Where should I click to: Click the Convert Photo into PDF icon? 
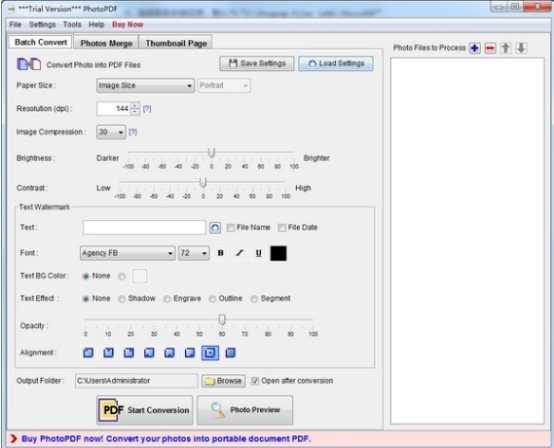[x=29, y=64]
